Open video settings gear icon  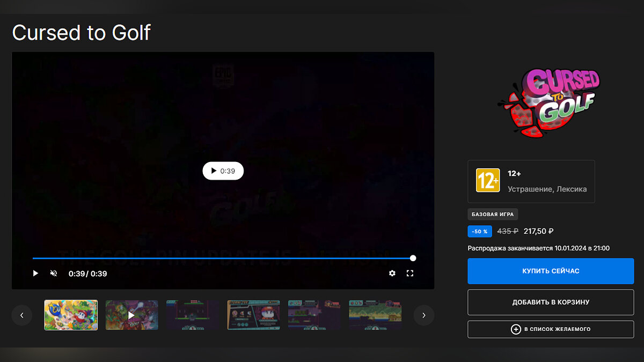pyautogui.click(x=392, y=274)
